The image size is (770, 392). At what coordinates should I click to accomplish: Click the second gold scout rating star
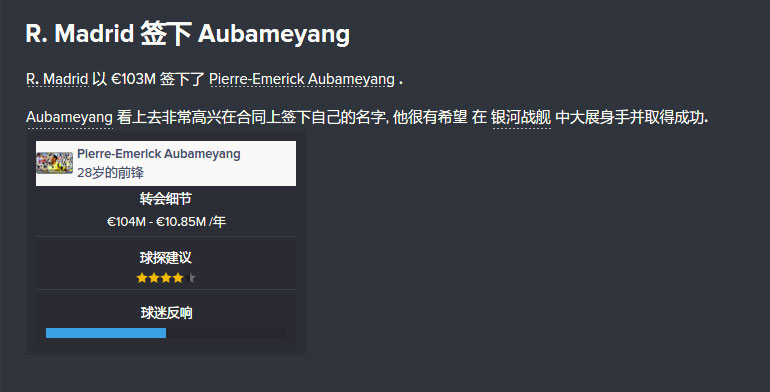(154, 278)
